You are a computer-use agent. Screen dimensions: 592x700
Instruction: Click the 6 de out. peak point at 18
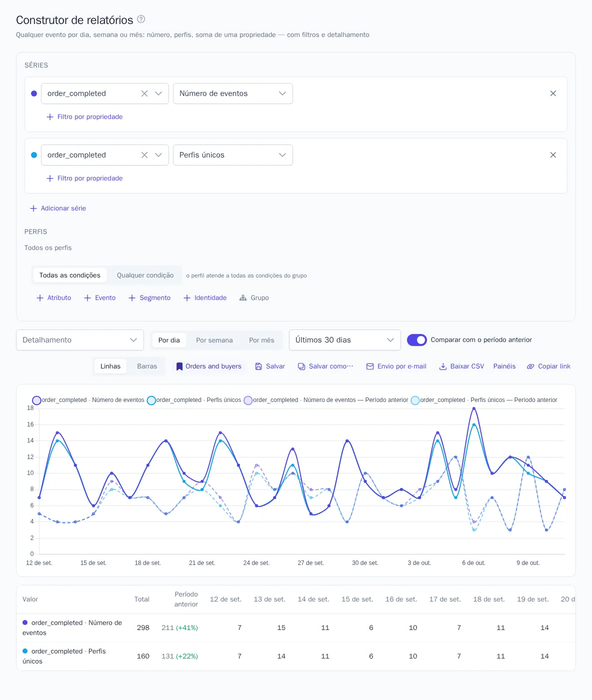(474, 408)
